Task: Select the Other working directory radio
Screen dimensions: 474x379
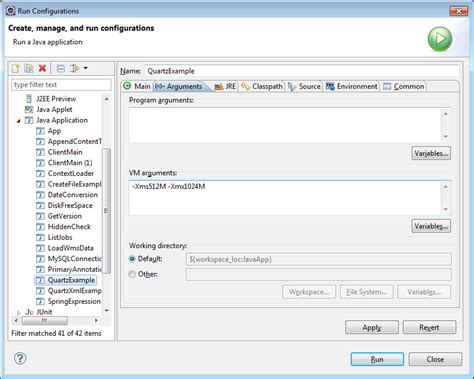Action: (x=132, y=274)
